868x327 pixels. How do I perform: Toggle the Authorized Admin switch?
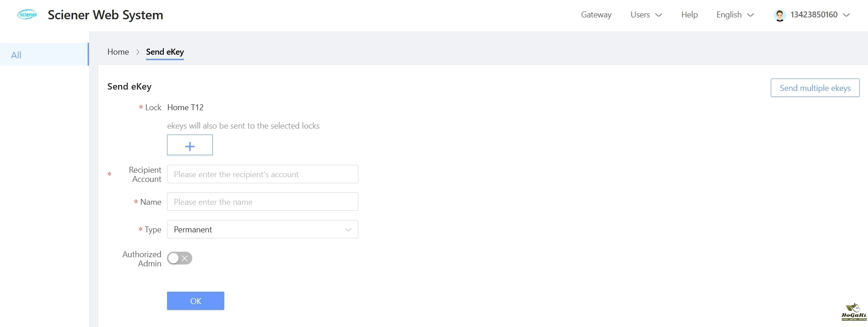point(179,258)
